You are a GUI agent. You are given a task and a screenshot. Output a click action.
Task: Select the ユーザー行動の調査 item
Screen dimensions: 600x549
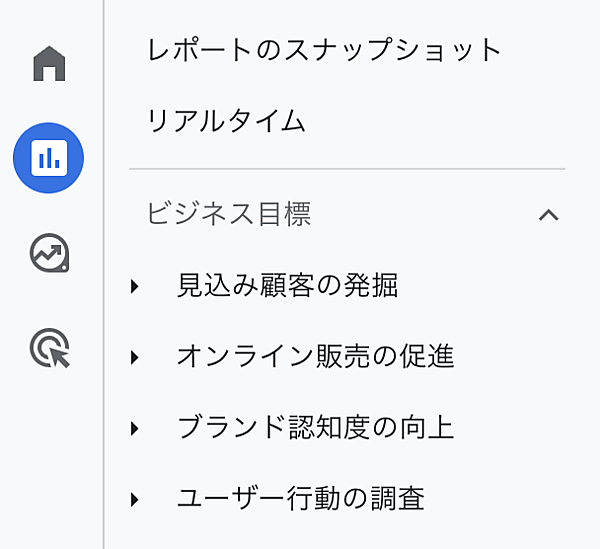click(x=301, y=499)
